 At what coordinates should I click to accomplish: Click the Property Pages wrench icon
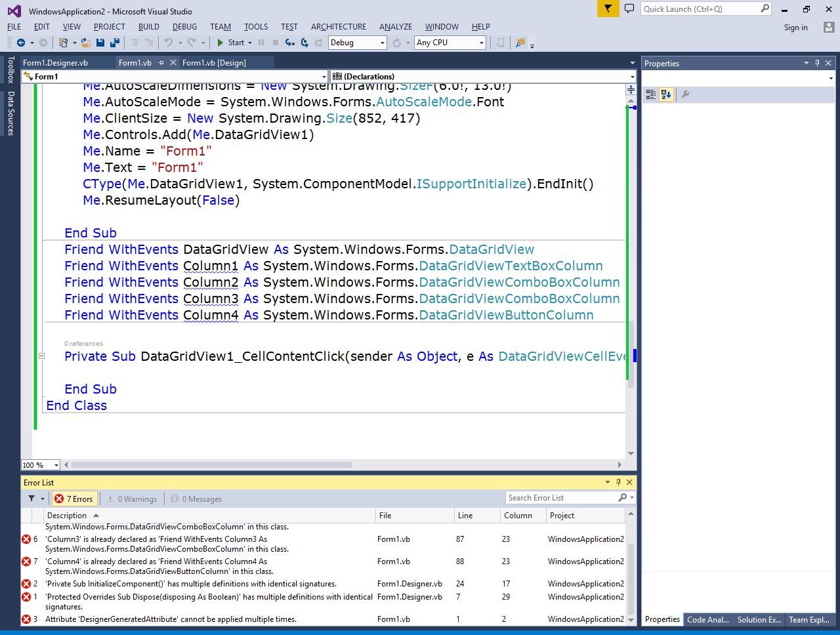[685, 94]
